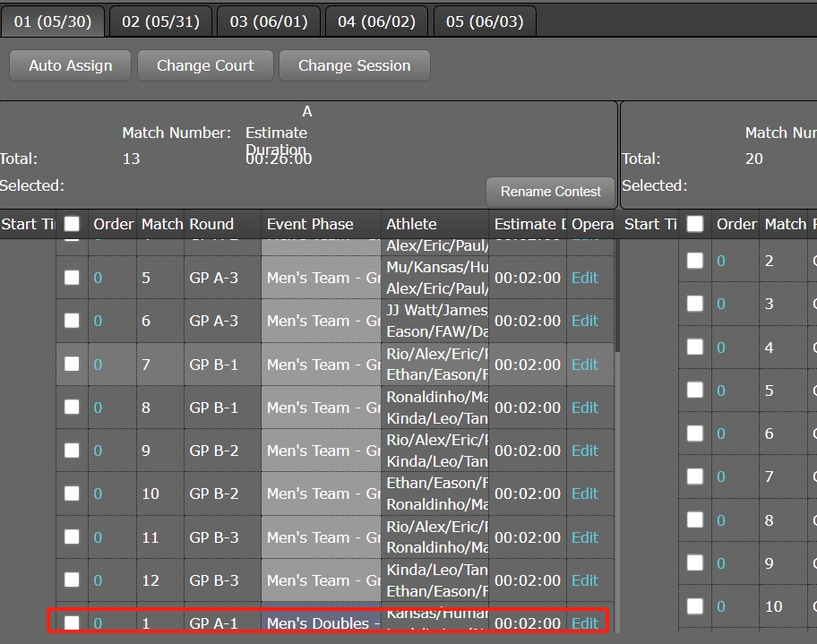817x644 pixels.
Task: Check the box for match 5 GP A-3
Action: coord(72,278)
